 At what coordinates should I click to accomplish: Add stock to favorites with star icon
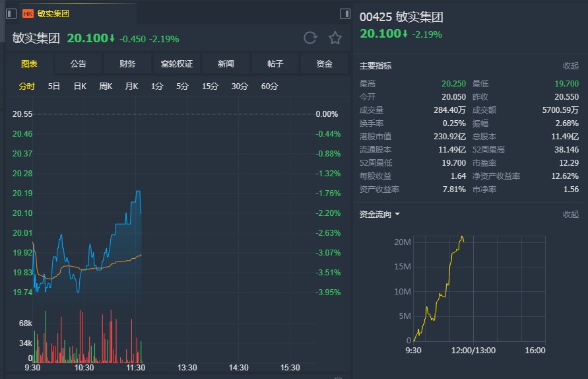(335, 38)
